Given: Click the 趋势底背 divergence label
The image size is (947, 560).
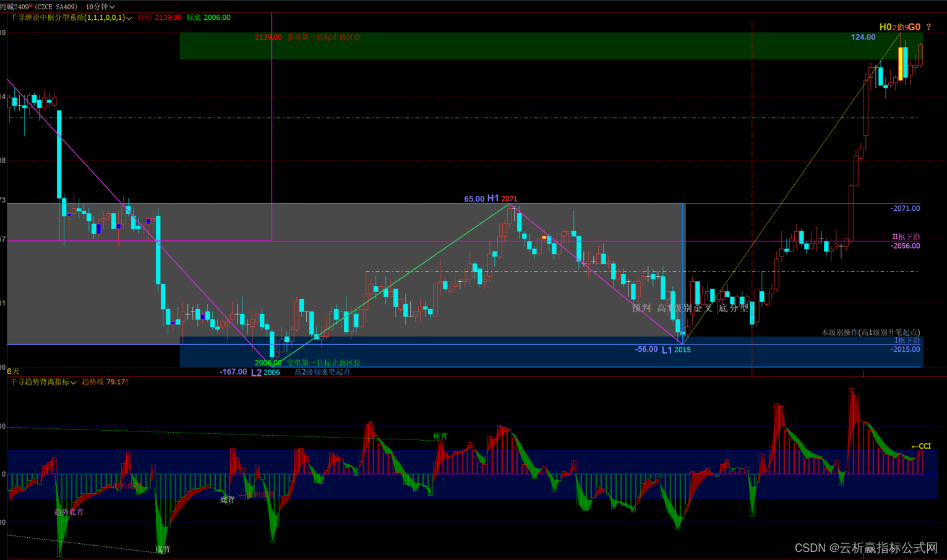Looking at the screenshot, I should tap(69, 512).
